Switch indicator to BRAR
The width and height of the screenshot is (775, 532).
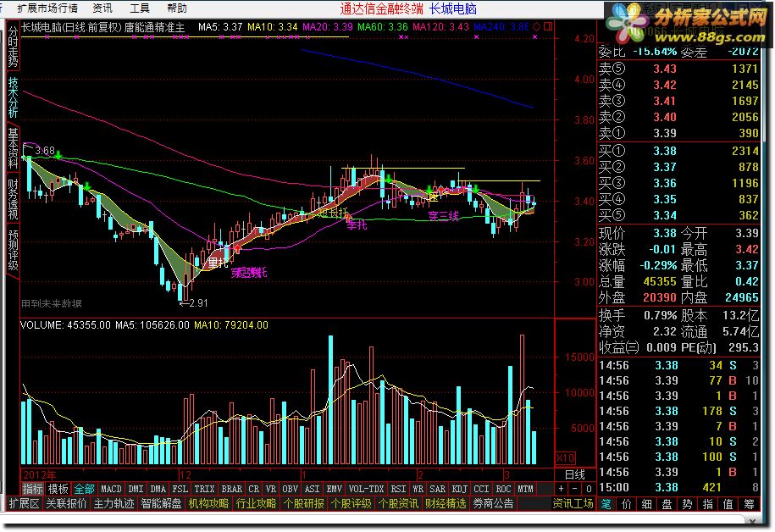[231, 489]
